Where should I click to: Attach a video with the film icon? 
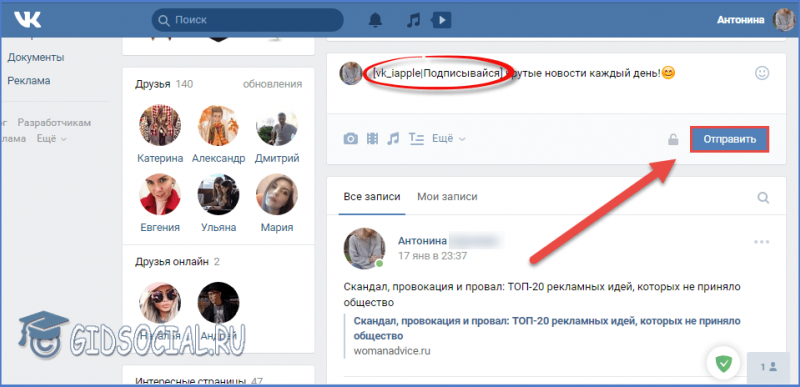(372, 139)
